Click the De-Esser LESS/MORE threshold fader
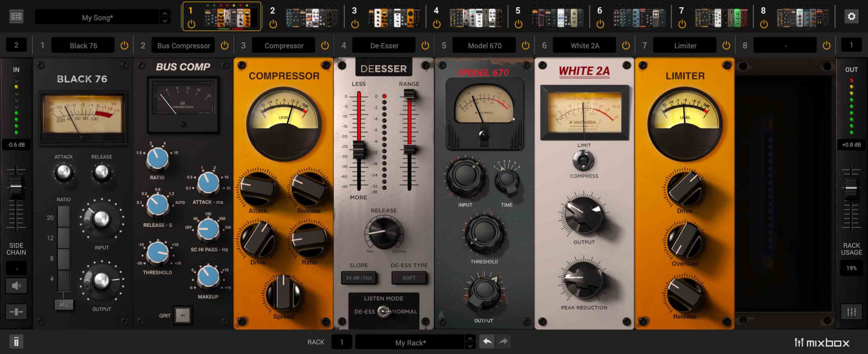868x354 pixels. coord(358,150)
